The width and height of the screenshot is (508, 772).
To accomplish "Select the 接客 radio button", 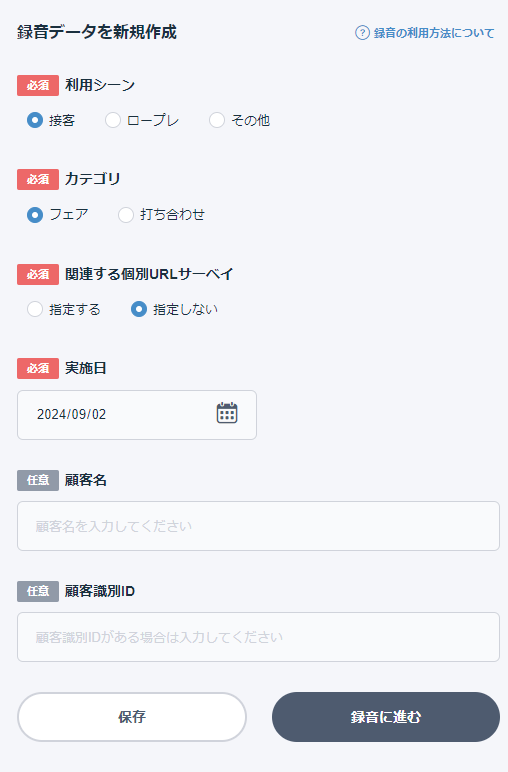I will click(35, 120).
